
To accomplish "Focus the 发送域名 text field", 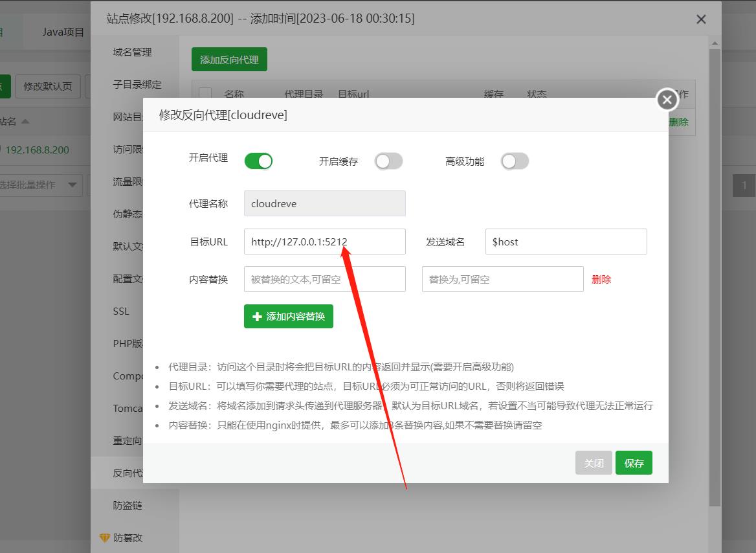I will click(x=566, y=242).
